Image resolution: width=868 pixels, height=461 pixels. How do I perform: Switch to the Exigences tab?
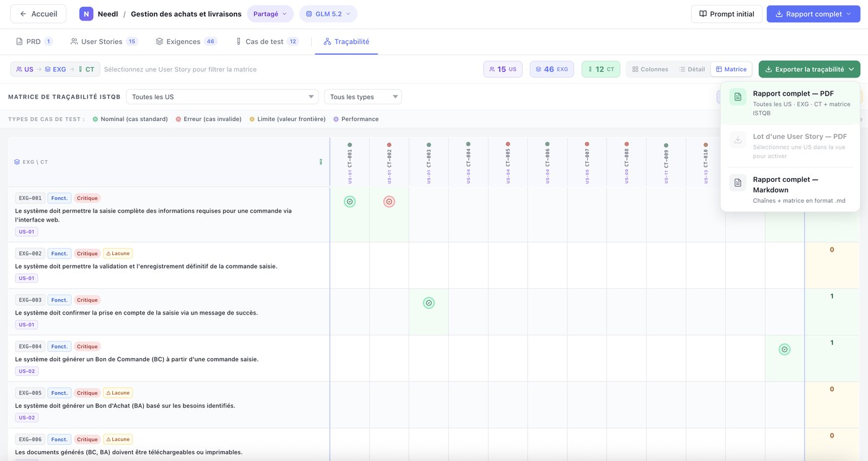tap(186, 42)
